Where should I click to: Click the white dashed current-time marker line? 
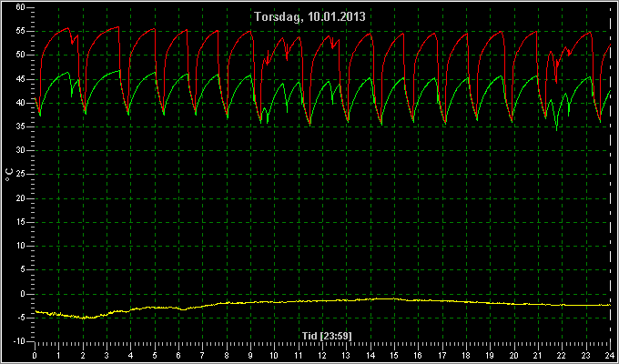click(610, 174)
